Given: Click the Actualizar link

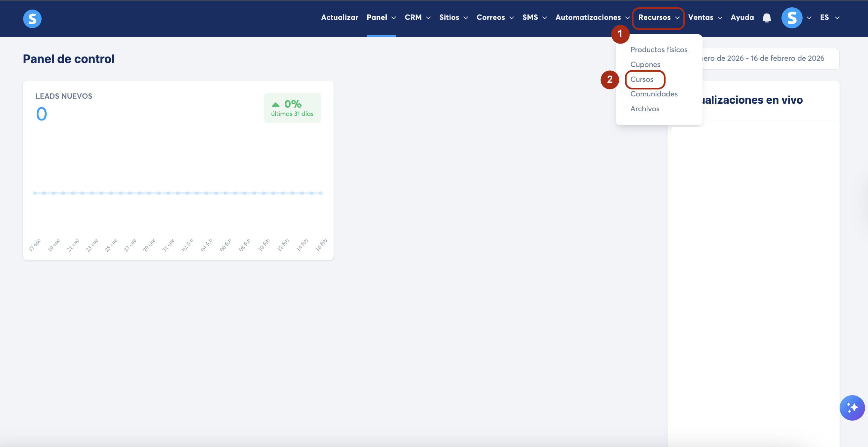Looking at the screenshot, I should [x=339, y=17].
